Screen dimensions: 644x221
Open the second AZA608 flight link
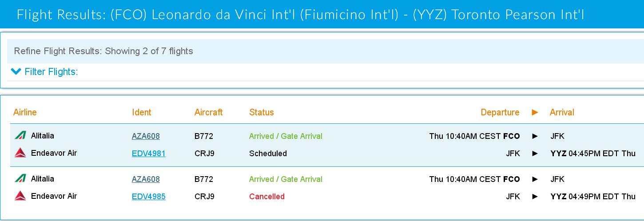pyautogui.click(x=146, y=179)
